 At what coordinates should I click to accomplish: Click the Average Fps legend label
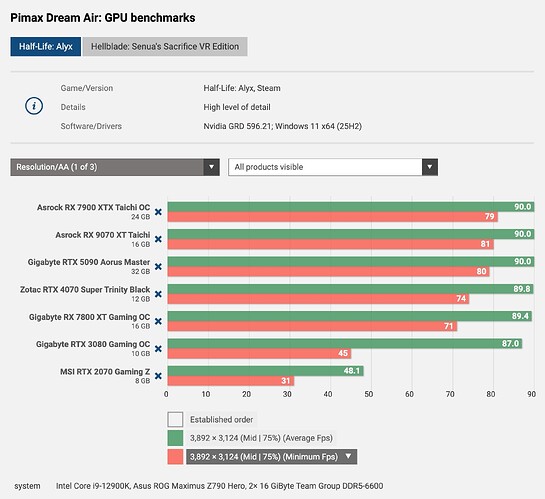pos(261,438)
